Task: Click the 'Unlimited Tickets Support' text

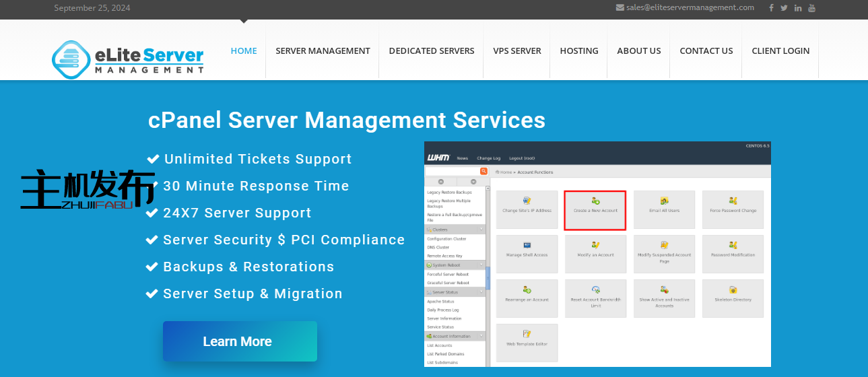Action: coord(258,160)
